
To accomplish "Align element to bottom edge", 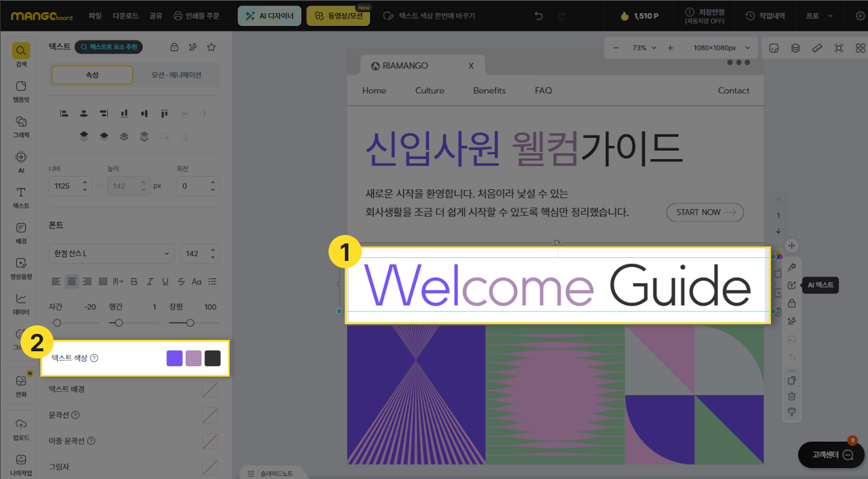I will coord(124,113).
